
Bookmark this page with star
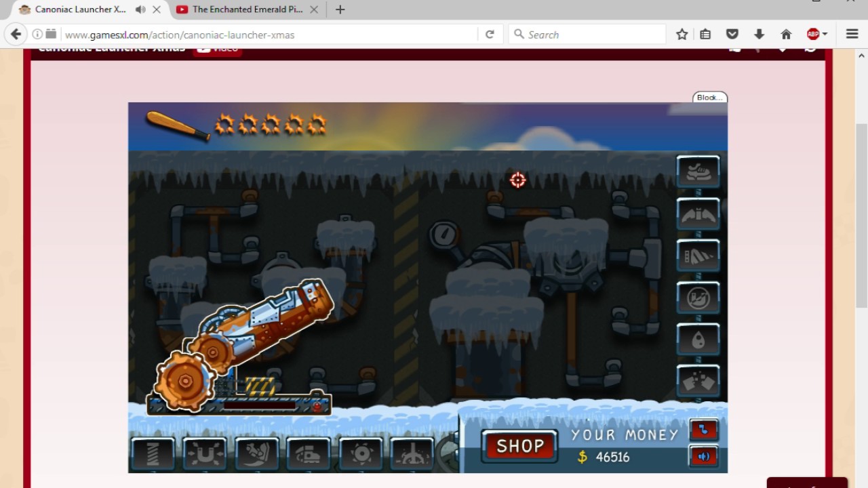[682, 34]
